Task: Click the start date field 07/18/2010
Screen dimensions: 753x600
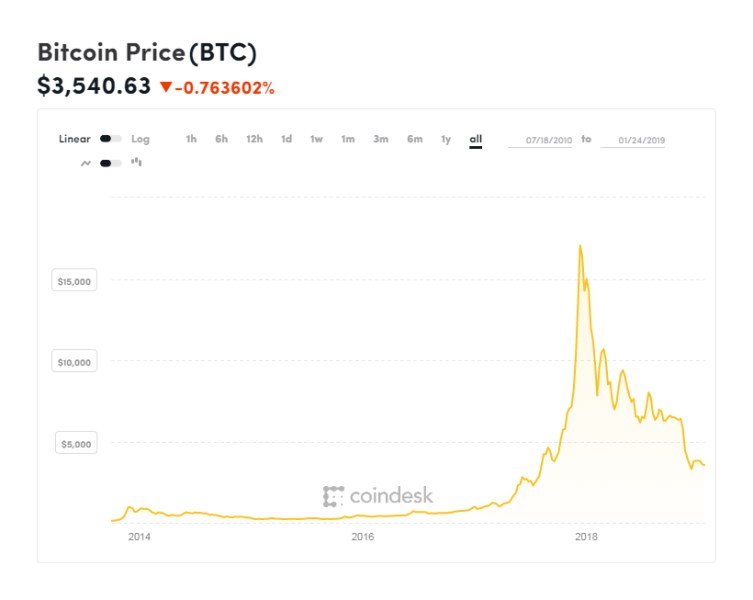Action: (541, 140)
